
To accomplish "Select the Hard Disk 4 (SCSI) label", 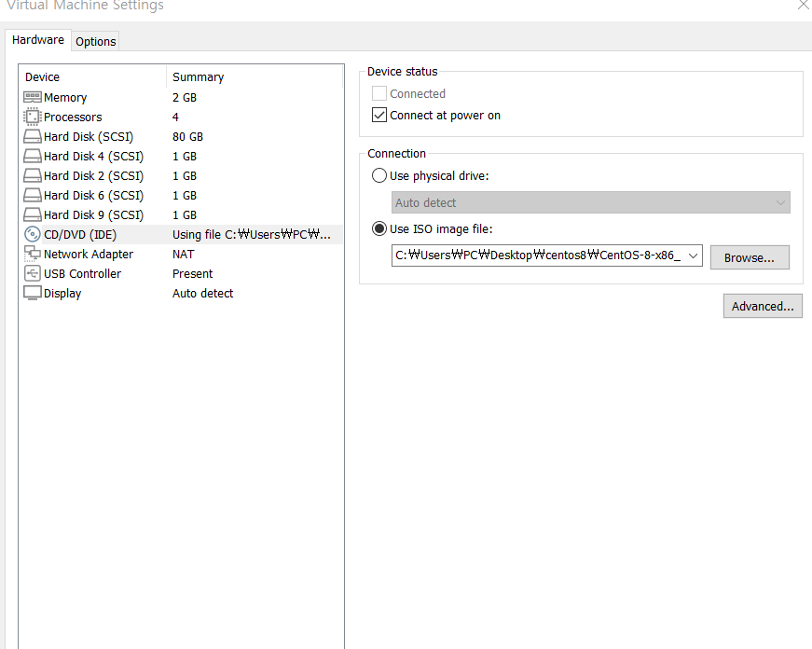I will click(x=94, y=157).
